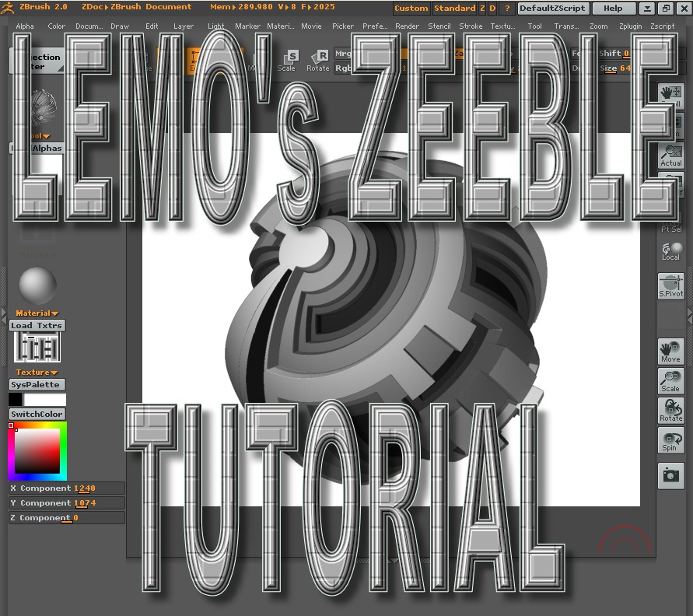
Task: Click the question mark button in title bar
Action: click(x=507, y=8)
